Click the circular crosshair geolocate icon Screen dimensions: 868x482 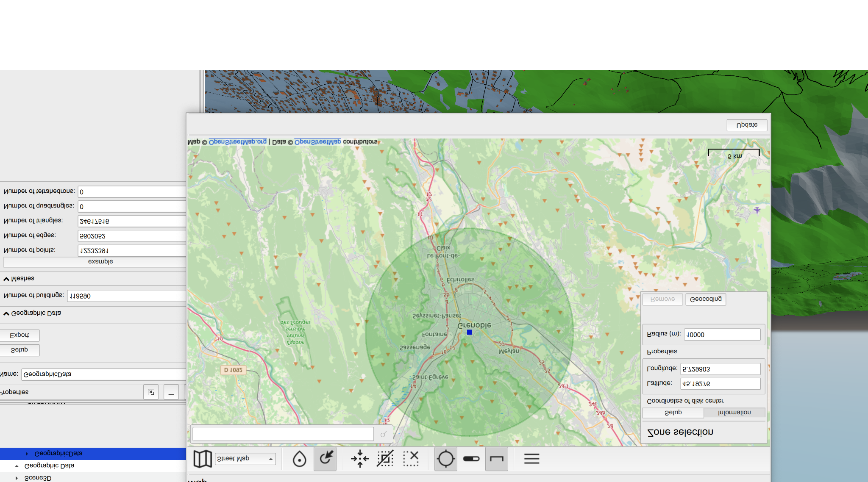[445, 458]
